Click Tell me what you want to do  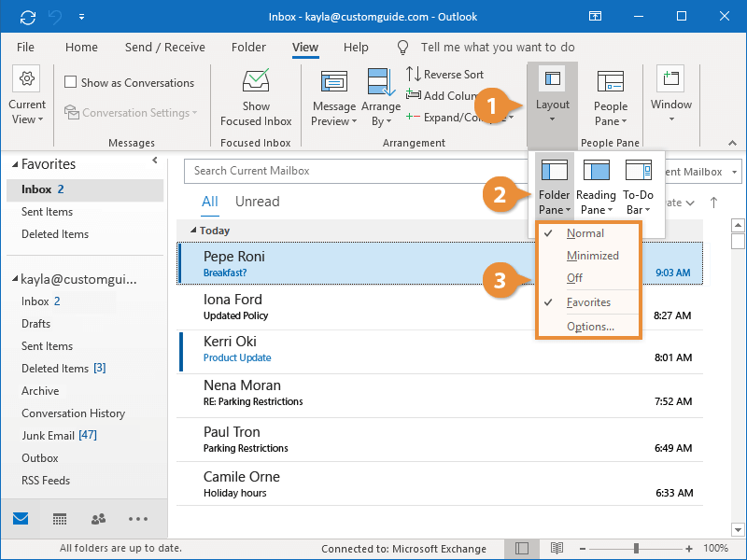tap(498, 48)
